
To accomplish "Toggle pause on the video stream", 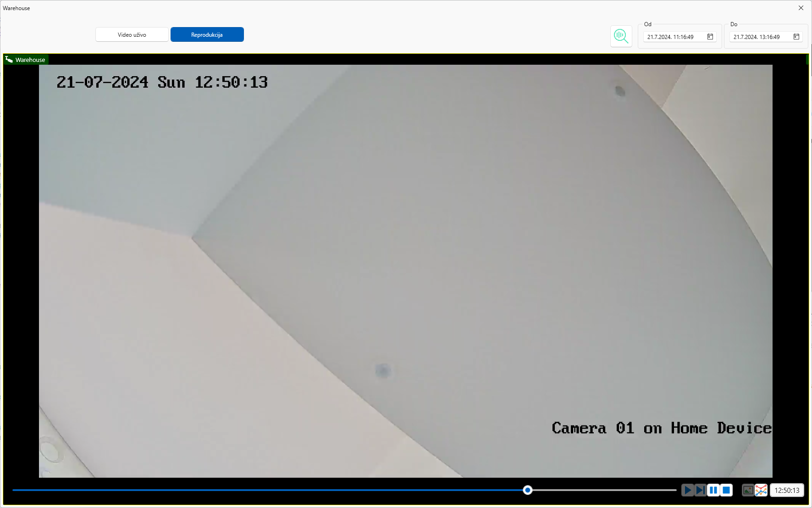I will point(713,490).
